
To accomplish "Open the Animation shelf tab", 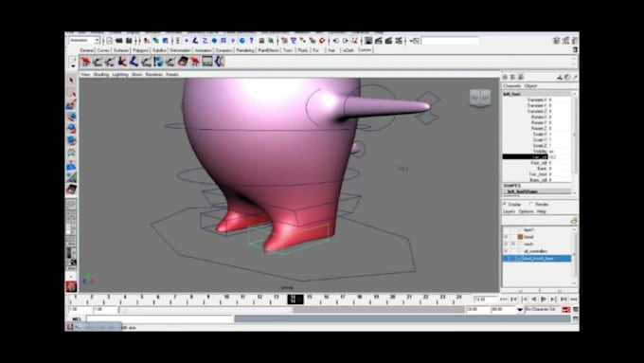I will point(204,50).
